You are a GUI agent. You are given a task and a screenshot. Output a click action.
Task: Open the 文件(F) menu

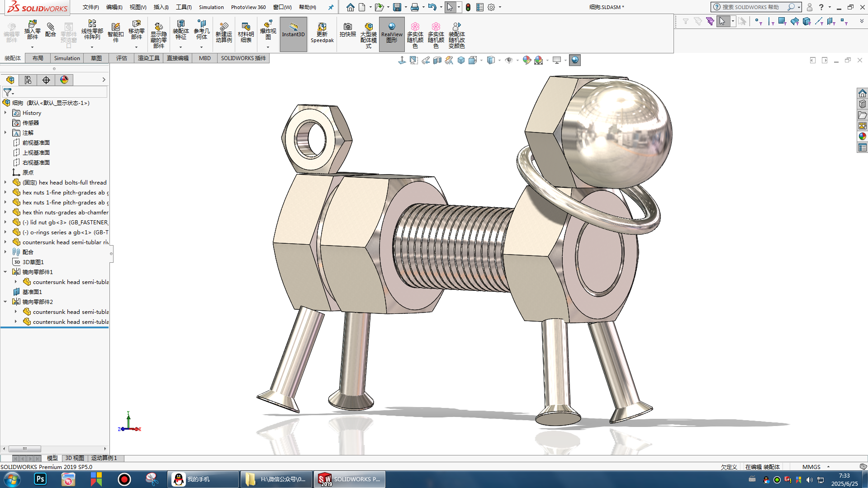pos(91,7)
